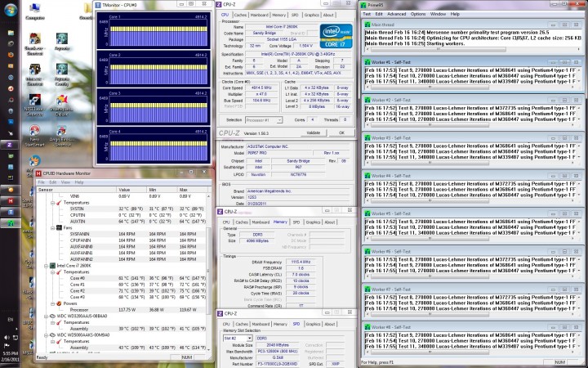
Task: Click the Intel Core i7 logo in CPU-Z
Action: tap(336, 36)
